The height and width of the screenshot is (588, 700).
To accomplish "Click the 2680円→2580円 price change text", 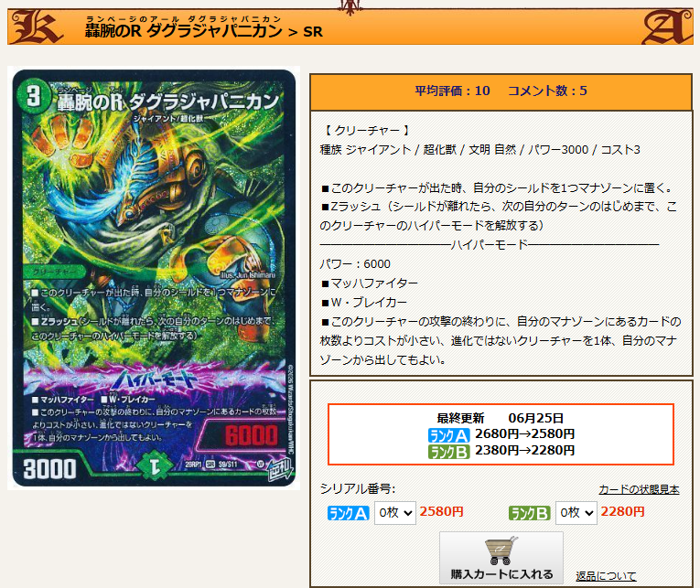I will [524, 433].
